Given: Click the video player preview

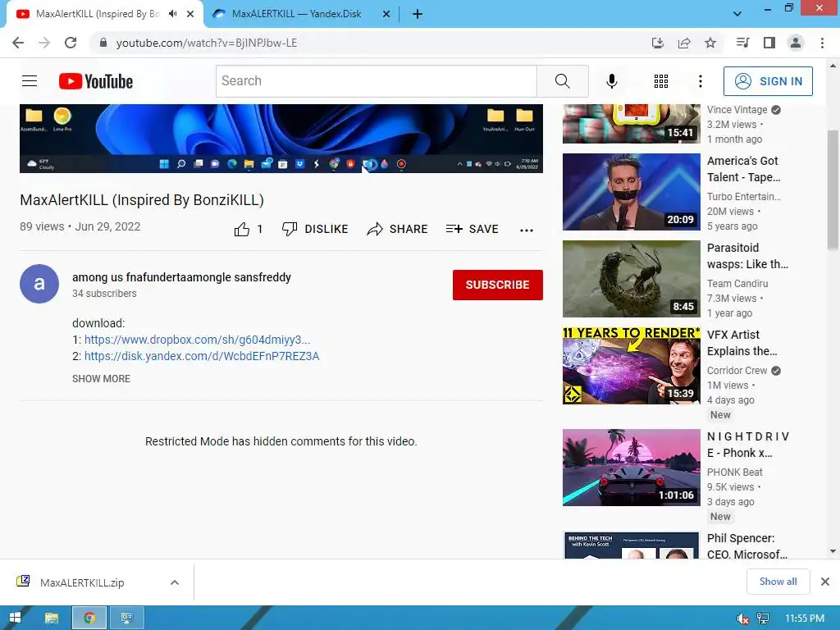Looking at the screenshot, I should click(x=281, y=138).
